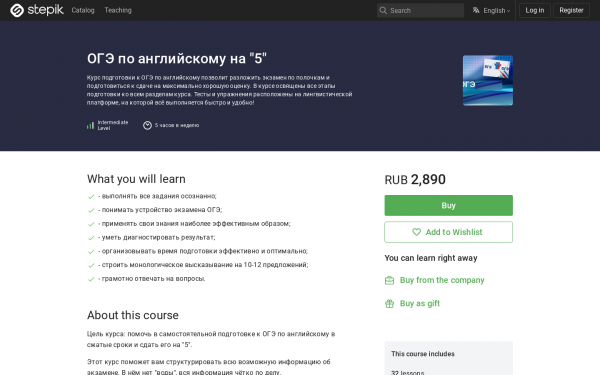Click the '5 часов в неделю' workload text

[177, 125]
